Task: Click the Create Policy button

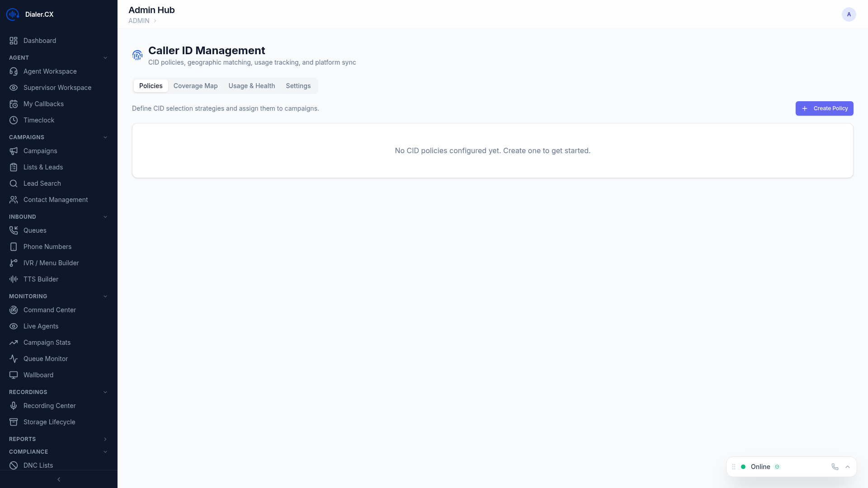Action: point(824,108)
